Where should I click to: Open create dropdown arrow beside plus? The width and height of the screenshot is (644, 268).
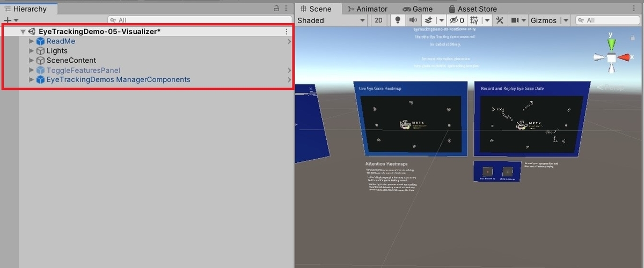pos(15,20)
